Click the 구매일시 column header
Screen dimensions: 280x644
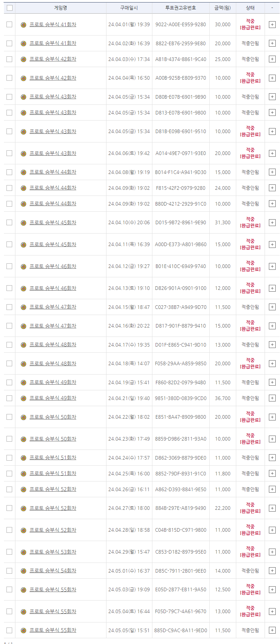pos(129,8)
